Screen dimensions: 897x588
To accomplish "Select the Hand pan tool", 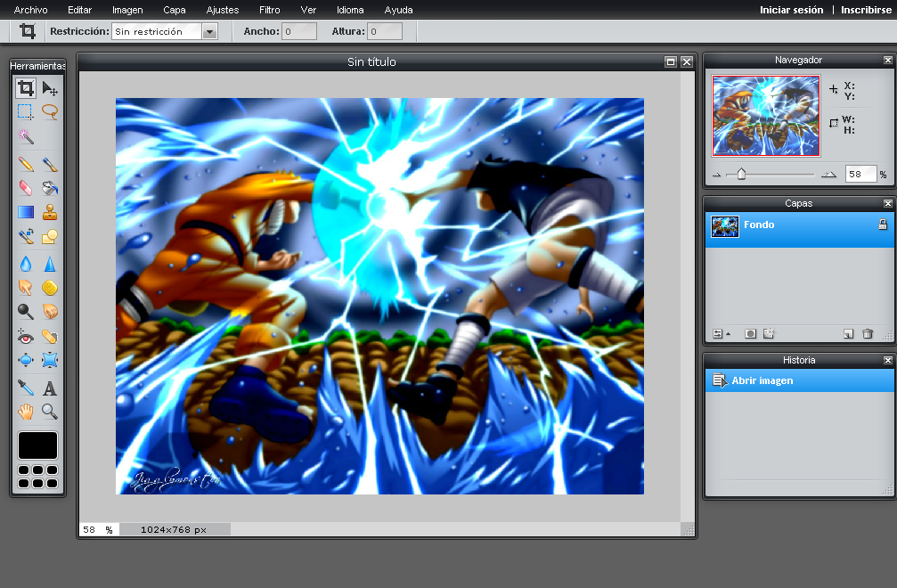I will [26, 412].
